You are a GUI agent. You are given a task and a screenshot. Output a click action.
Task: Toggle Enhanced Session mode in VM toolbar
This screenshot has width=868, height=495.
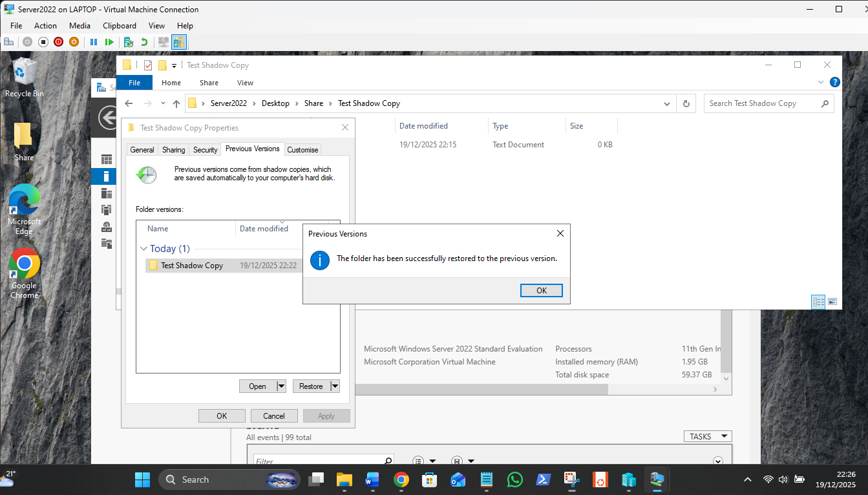pyautogui.click(x=178, y=42)
